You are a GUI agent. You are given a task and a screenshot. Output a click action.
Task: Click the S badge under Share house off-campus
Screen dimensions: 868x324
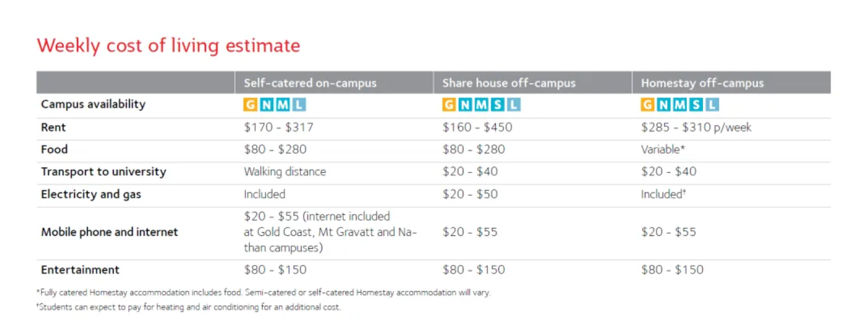pos(497,104)
